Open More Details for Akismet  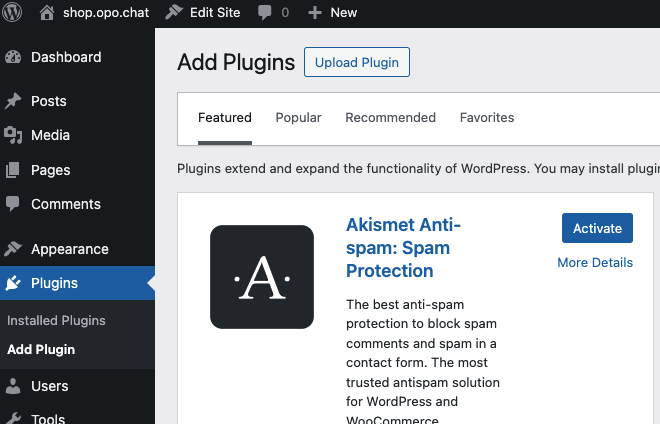595,262
